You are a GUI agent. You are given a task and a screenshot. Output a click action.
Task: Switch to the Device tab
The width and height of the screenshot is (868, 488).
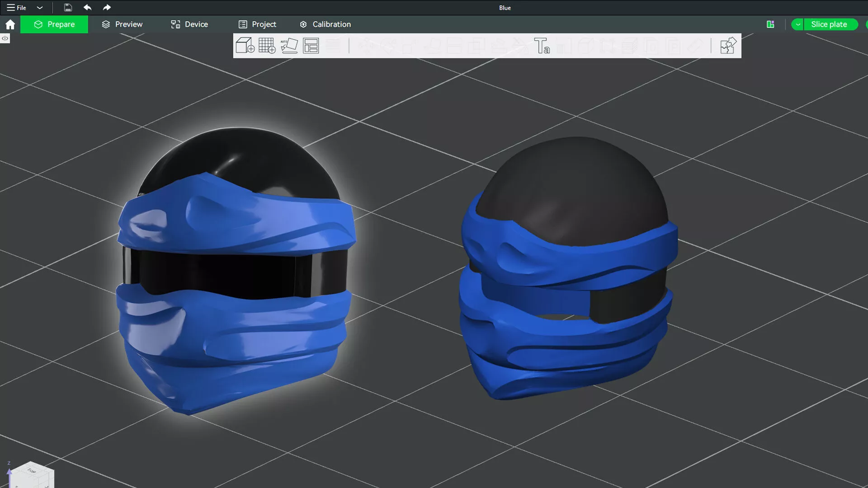[x=189, y=24]
